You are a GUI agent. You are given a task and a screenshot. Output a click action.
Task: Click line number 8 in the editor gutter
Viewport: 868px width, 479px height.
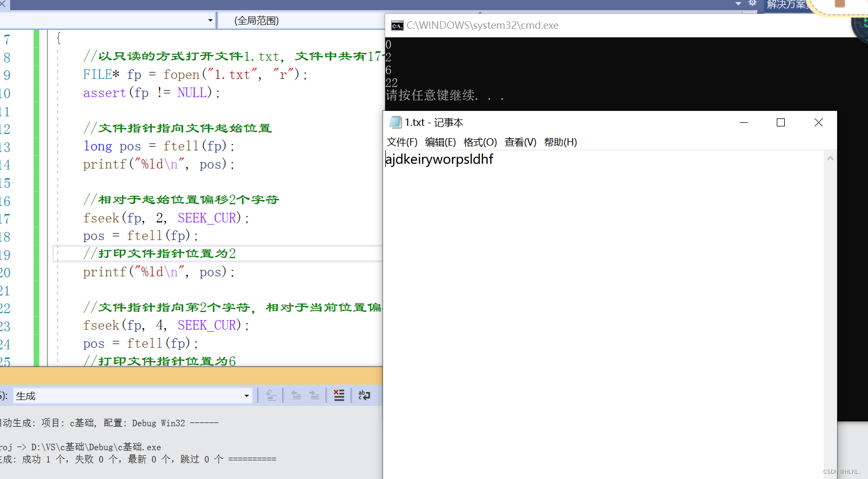pyautogui.click(x=7, y=58)
